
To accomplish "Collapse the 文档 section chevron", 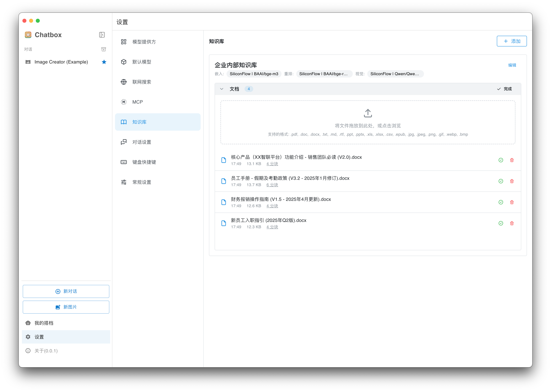I will (x=222, y=89).
